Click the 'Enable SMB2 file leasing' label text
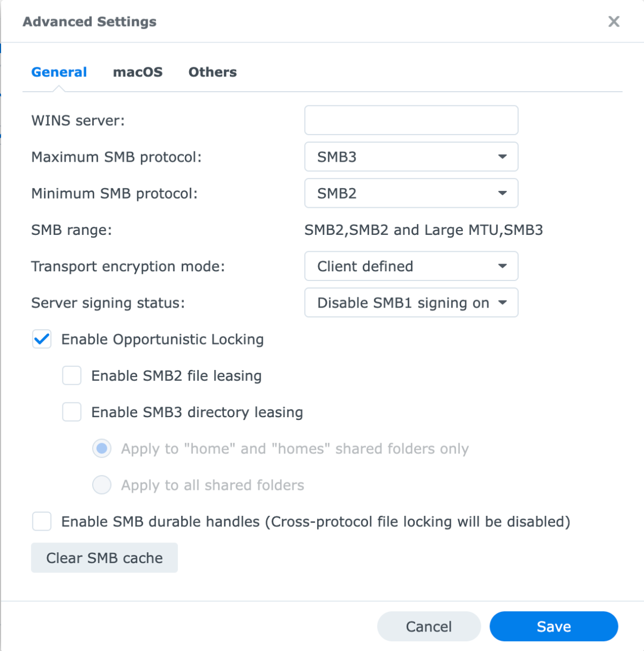 (x=176, y=376)
